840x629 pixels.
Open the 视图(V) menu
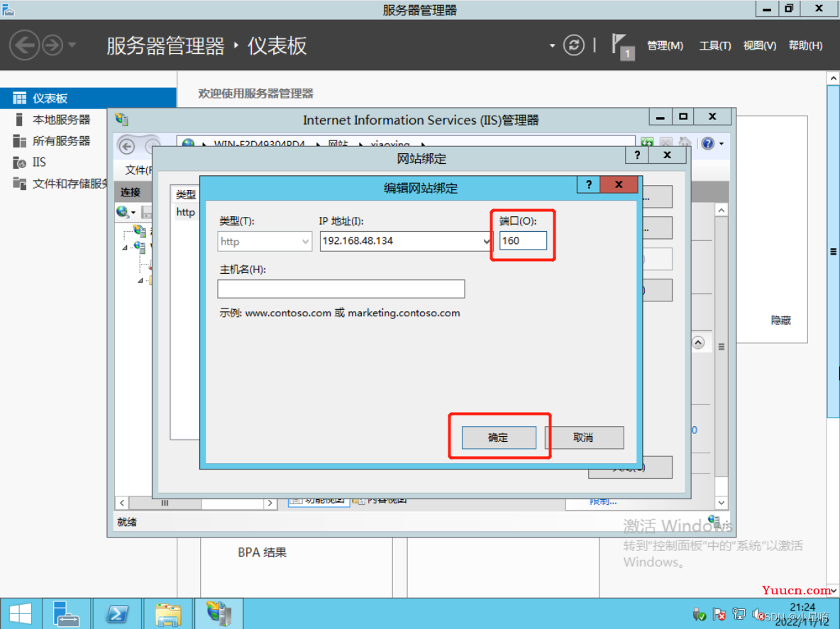(760, 45)
